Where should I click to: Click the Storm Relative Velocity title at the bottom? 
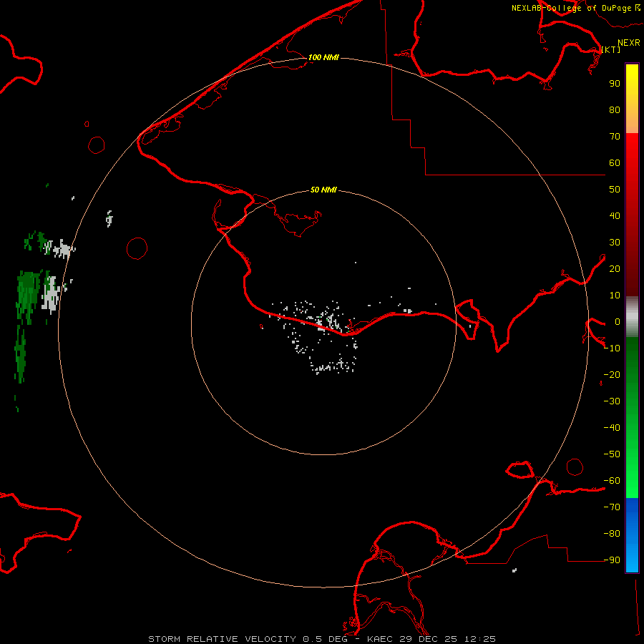point(322,639)
